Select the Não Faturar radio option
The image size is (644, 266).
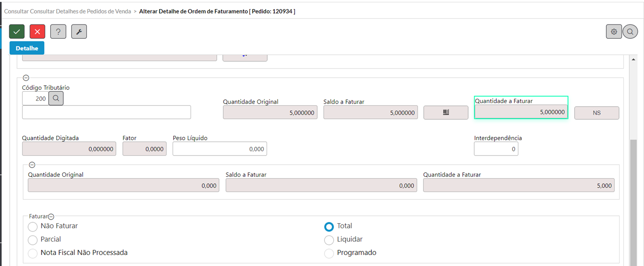coord(33,227)
